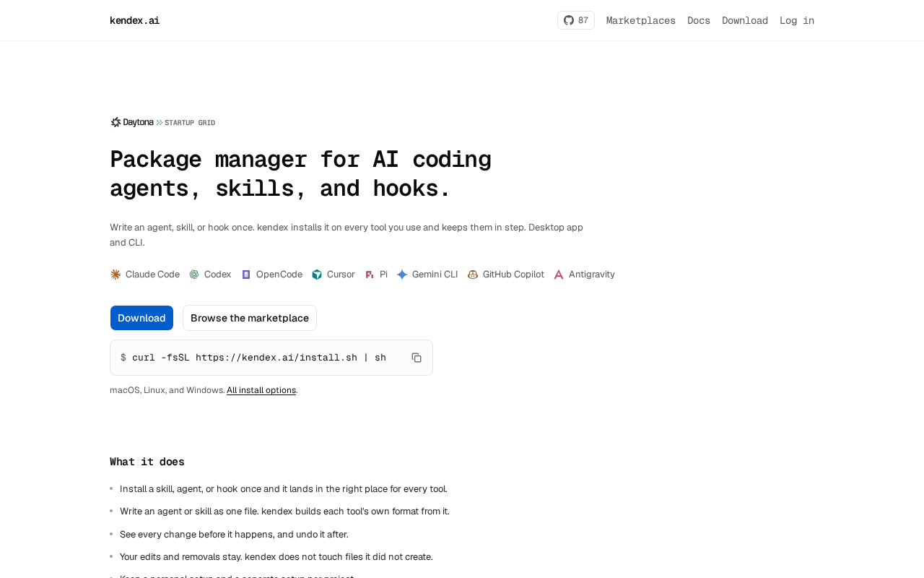This screenshot has height=578, width=924.
Task: Click the 'Cursor' label text
Action: pos(341,275)
